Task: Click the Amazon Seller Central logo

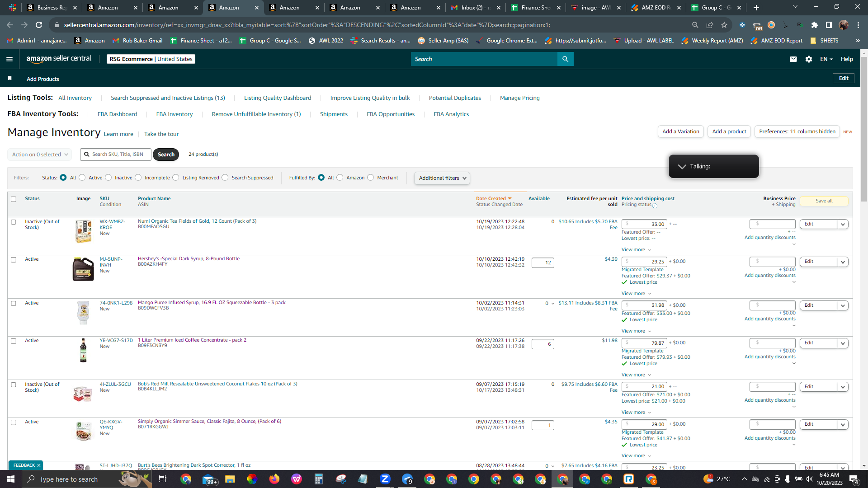Action: 59,59
